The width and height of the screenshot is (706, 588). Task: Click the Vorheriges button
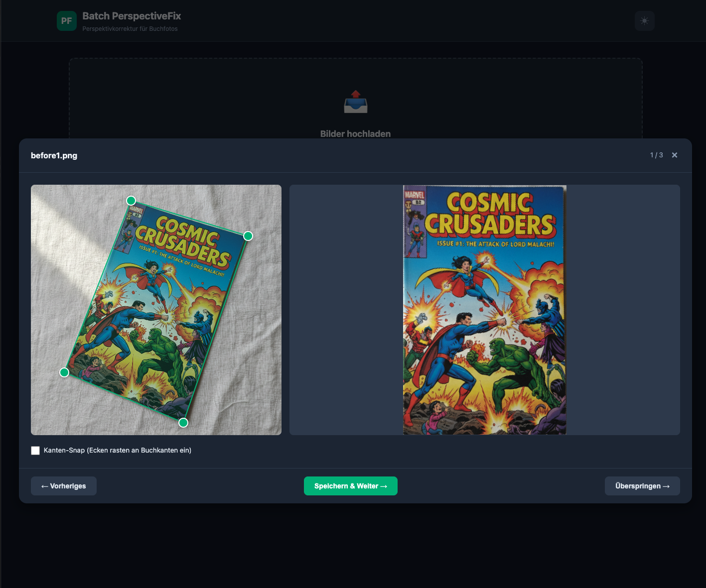pyautogui.click(x=64, y=486)
